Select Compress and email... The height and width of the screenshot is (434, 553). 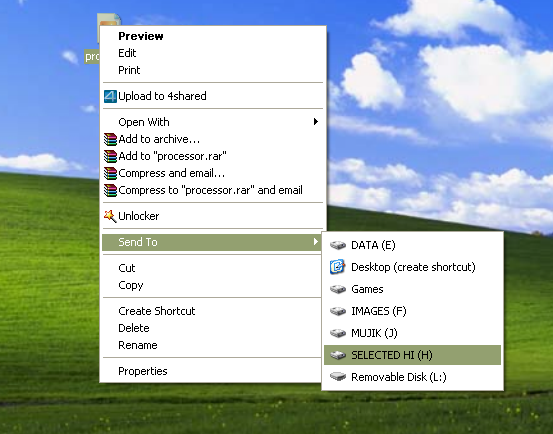[213, 173]
